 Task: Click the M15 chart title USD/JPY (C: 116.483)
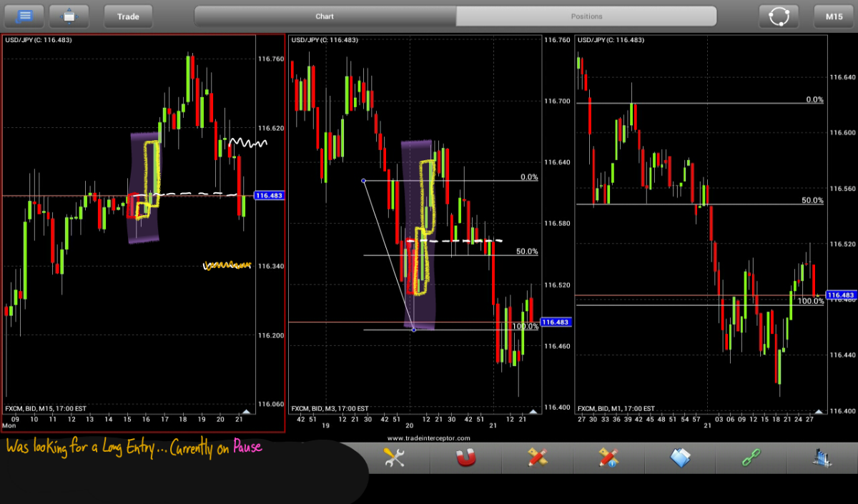pos(38,40)
